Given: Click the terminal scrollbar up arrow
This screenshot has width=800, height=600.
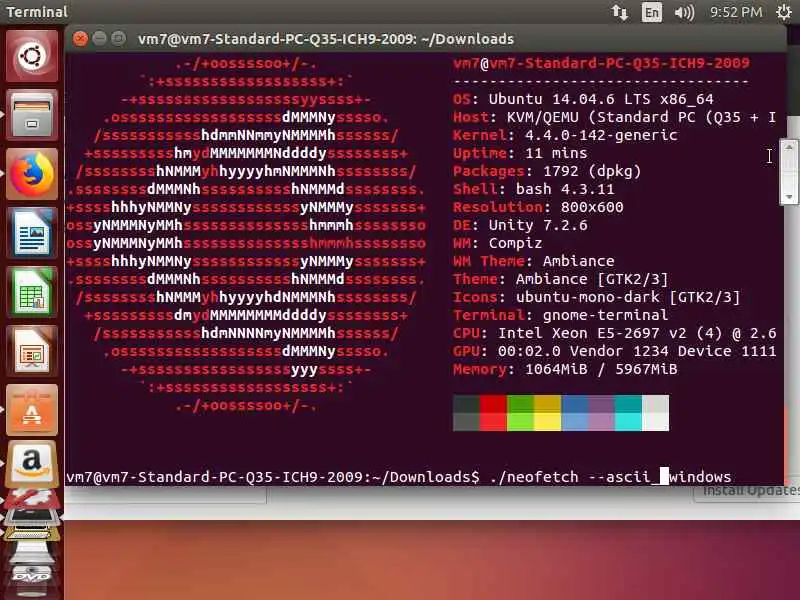Looking at the screenshot, I should (x=789, y=147).
